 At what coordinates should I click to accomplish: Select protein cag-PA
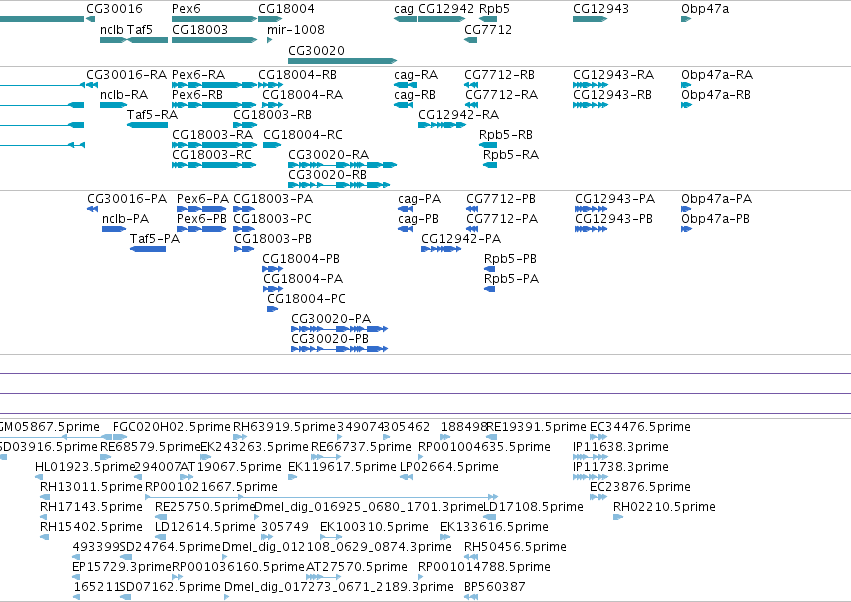pos(420,199)
